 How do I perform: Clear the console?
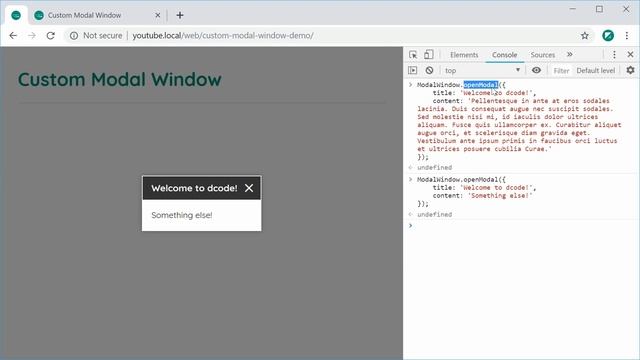[429, 70]
